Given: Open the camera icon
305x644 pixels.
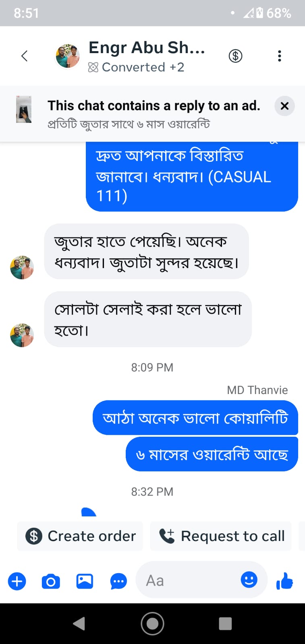Looking at the screenshot, I should [x=51, y=582].
